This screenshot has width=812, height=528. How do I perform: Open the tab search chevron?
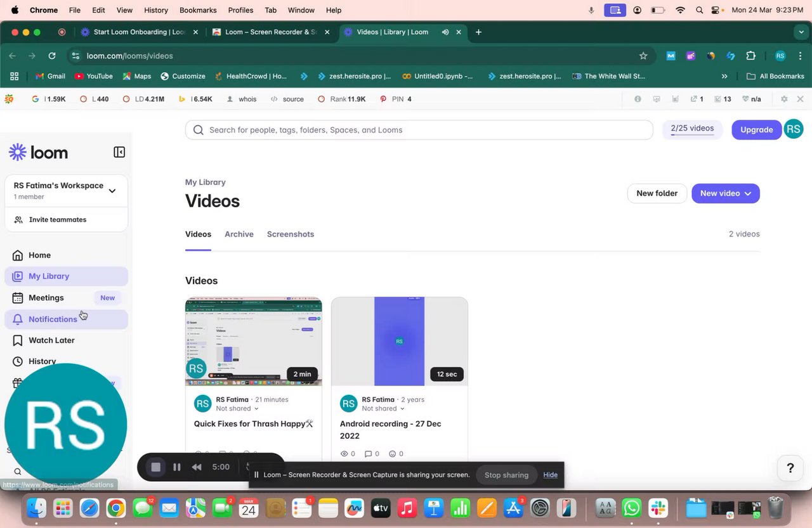[802, 32]
